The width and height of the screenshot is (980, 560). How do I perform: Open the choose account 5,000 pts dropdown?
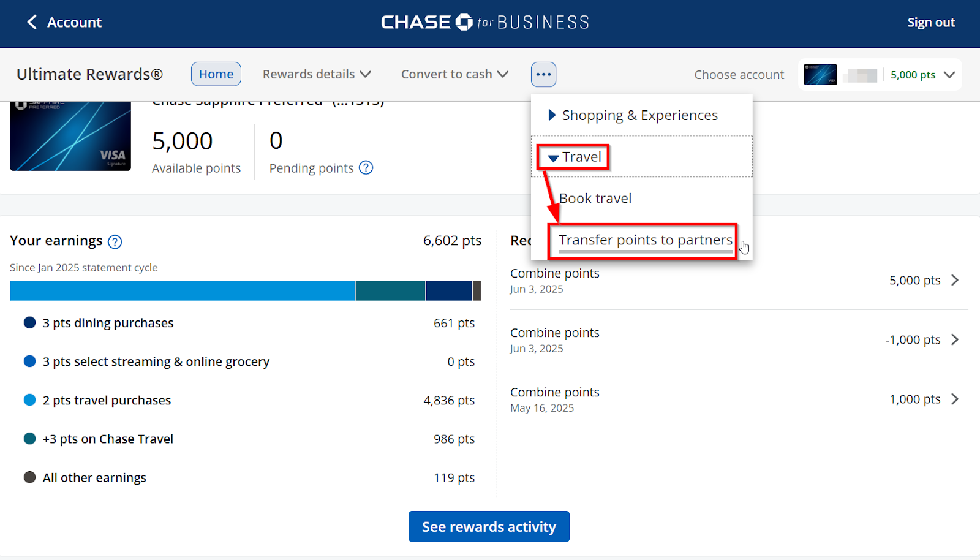[x=880, y=75]
